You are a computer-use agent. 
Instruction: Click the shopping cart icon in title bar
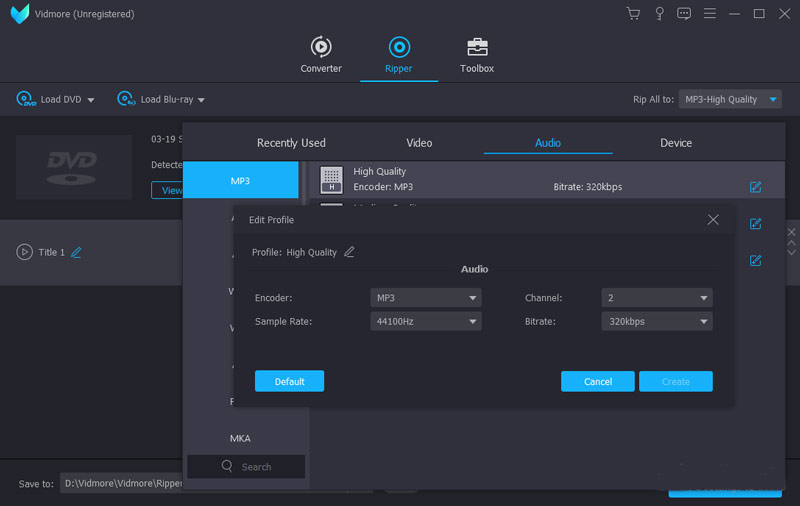(x=633, y=14)
